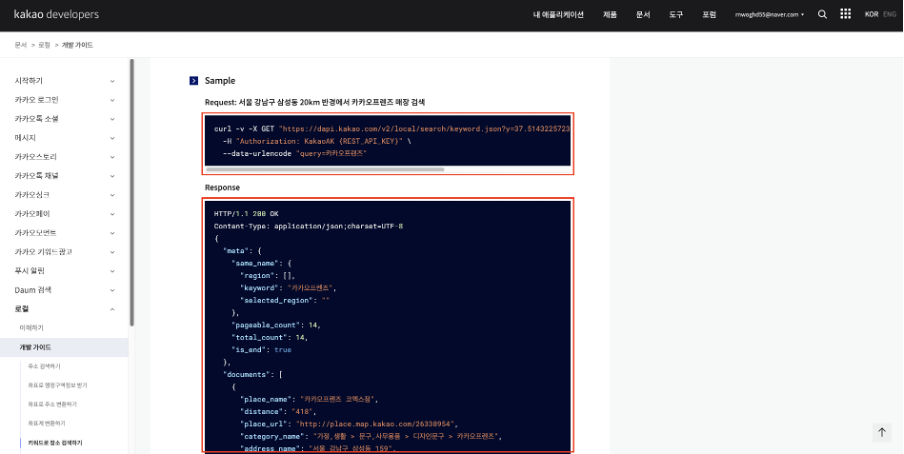Go to 좌표계 변환하기 subsection
The image size is (904, 454).
[x=46, y=423]
